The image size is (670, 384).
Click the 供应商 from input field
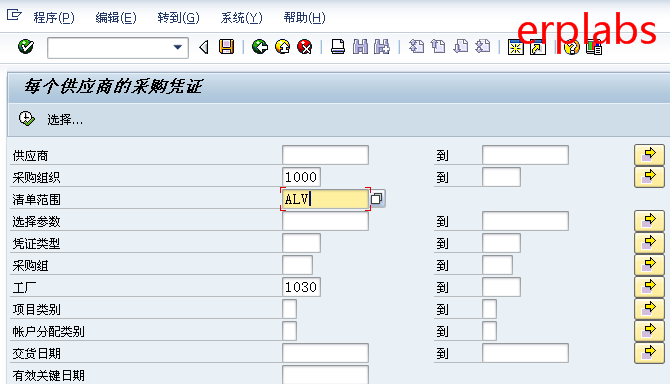pos(325,155)
